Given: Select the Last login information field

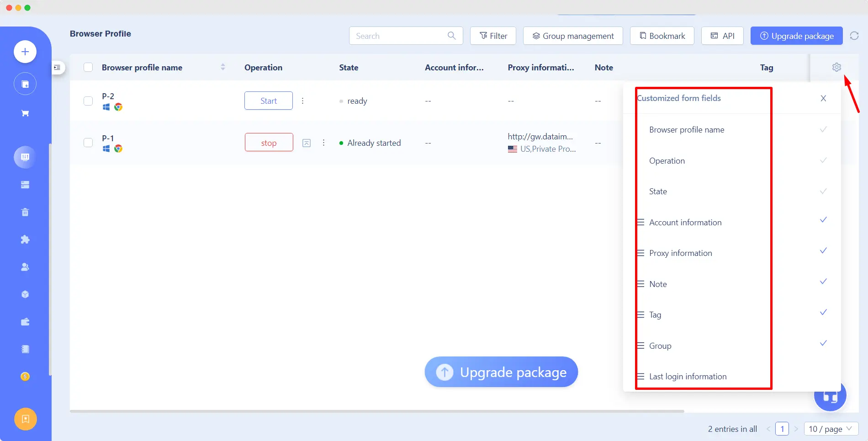Looking at the screenshot, I should coord(688,377).
